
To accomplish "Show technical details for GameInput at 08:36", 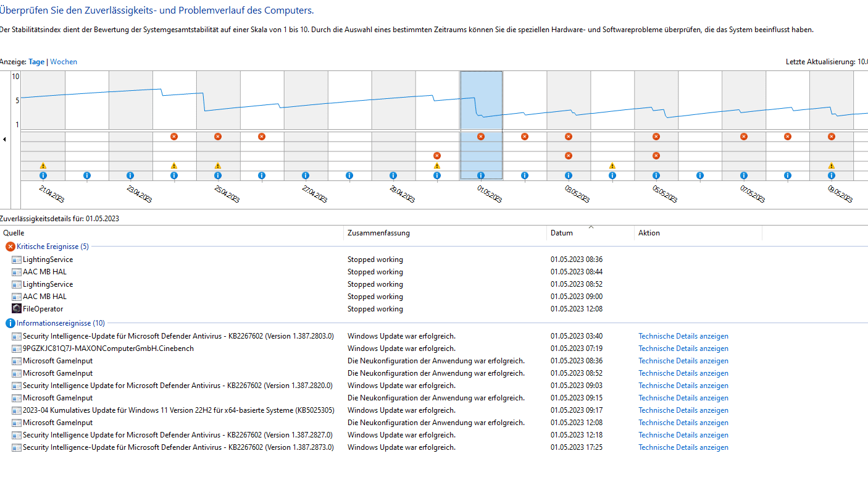I will coord(683,361).
